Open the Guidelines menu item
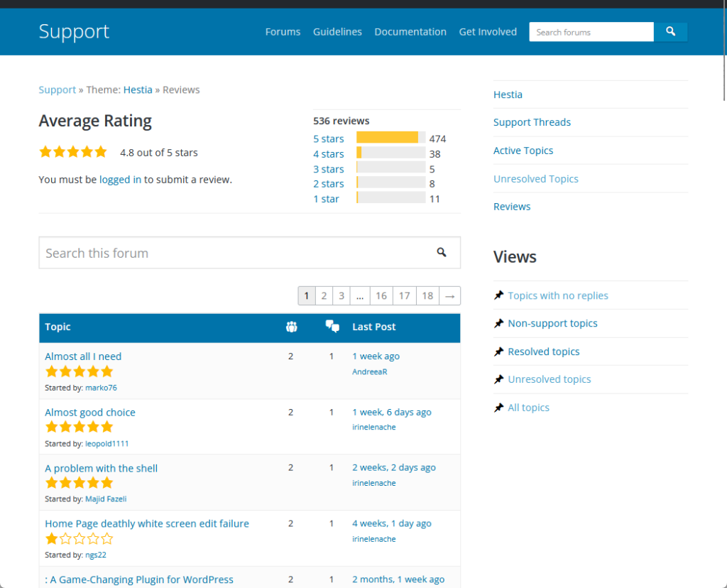 pyautogui.click(x=337, y=32)
